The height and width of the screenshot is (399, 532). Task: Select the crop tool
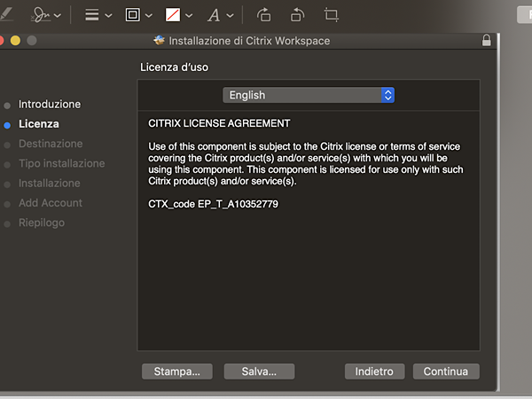tap(331, 15)
